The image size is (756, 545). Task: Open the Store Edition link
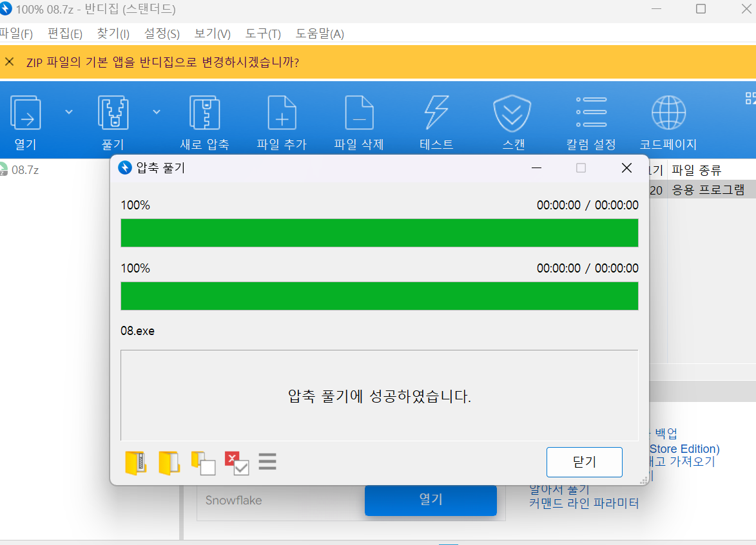684,448
